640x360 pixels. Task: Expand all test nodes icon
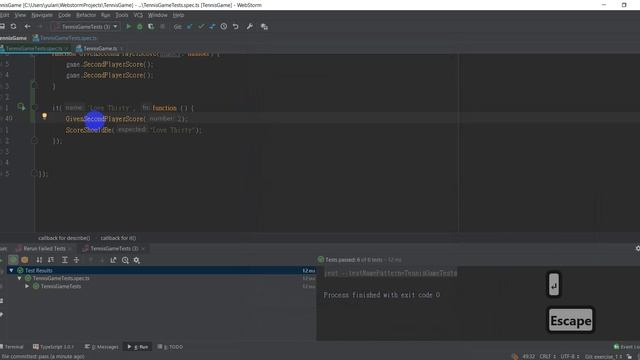[x=64, y=260]
